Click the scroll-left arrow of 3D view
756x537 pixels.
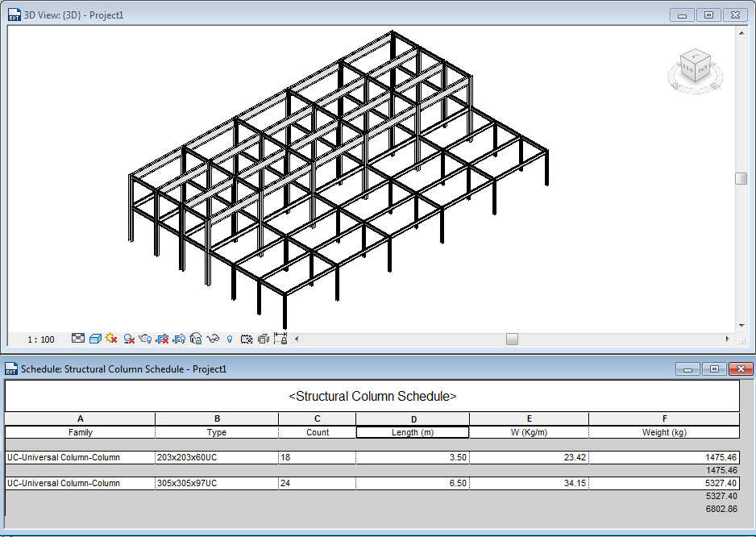click(297, 339)
